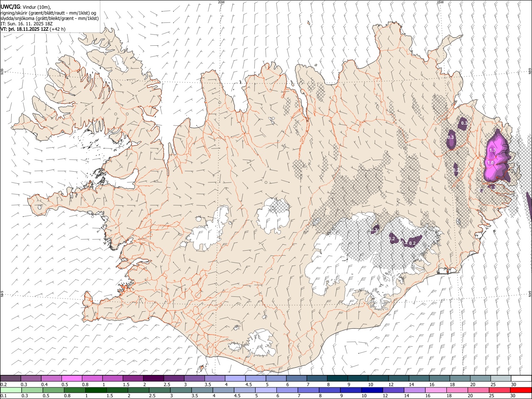Image resolution: width=532 pixels, height=399 pixels.
Task: Select the white swatch after 30
Action: pos(521,378)
